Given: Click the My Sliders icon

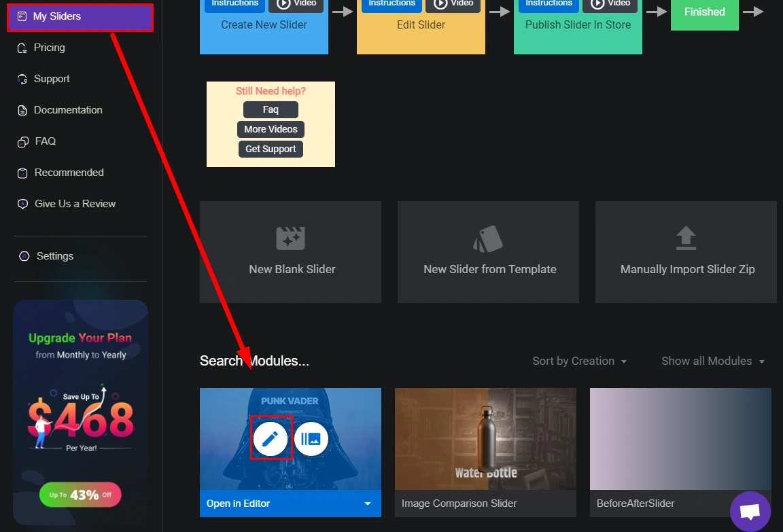Looking at the screenshot, I should tap(22, 16).
